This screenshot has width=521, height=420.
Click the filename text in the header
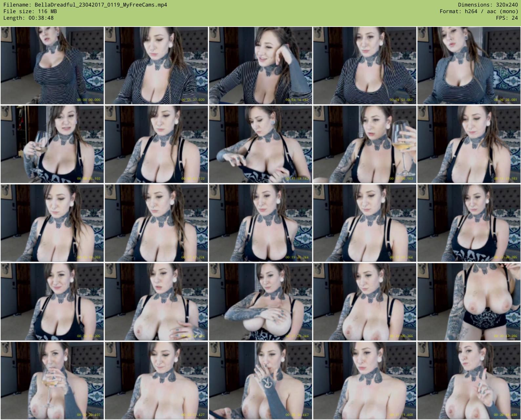click(x=85, y=5)
